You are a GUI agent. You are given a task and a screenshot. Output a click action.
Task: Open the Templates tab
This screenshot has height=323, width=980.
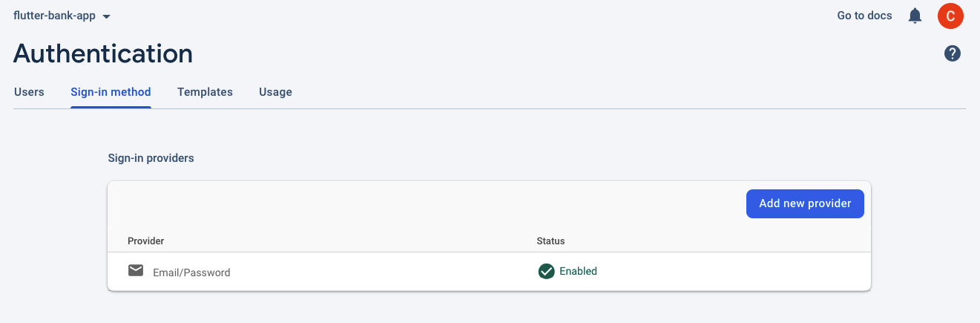click(205, 92)
